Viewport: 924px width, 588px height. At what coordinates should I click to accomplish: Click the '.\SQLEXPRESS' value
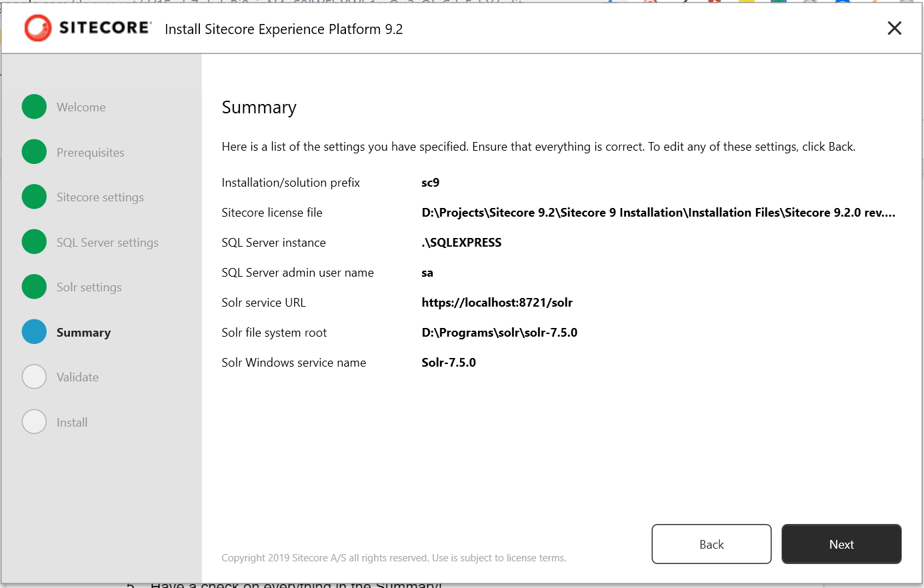[461, 243]
